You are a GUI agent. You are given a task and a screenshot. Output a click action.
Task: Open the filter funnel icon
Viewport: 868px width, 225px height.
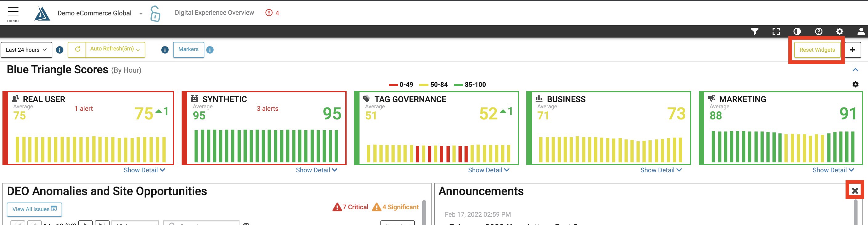pos(754,31)
